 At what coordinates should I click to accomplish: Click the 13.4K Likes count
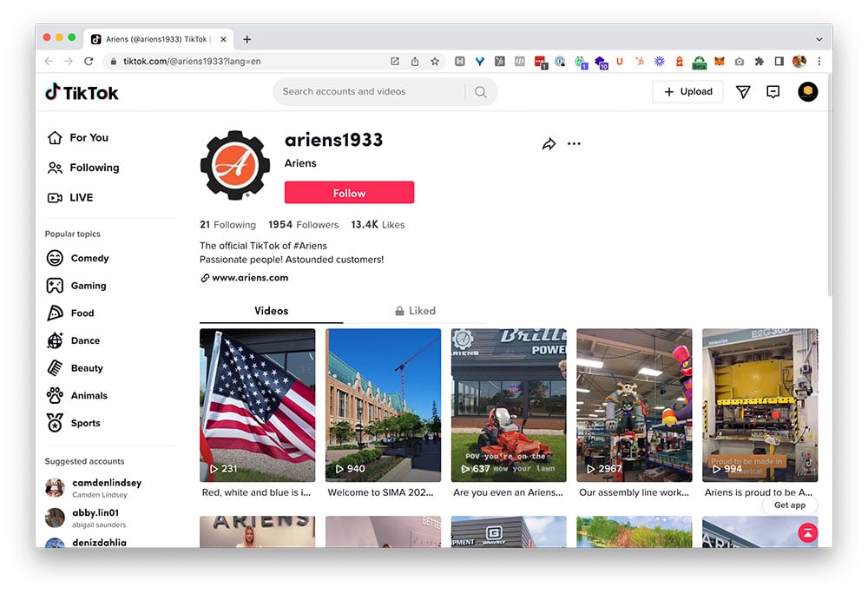(378, 225)
